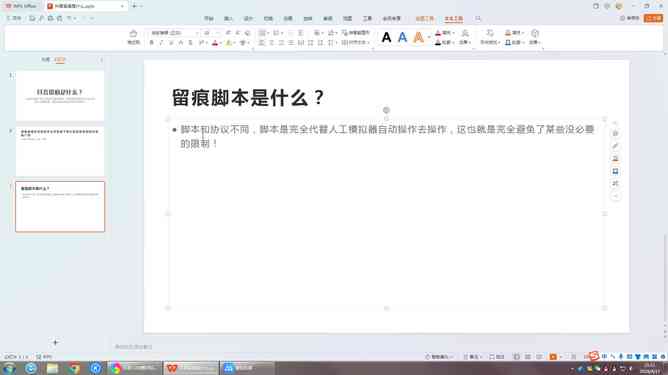668x375 pixels.
Task: Add a new document tab with the plus
Action: click(x=134, y=6)
